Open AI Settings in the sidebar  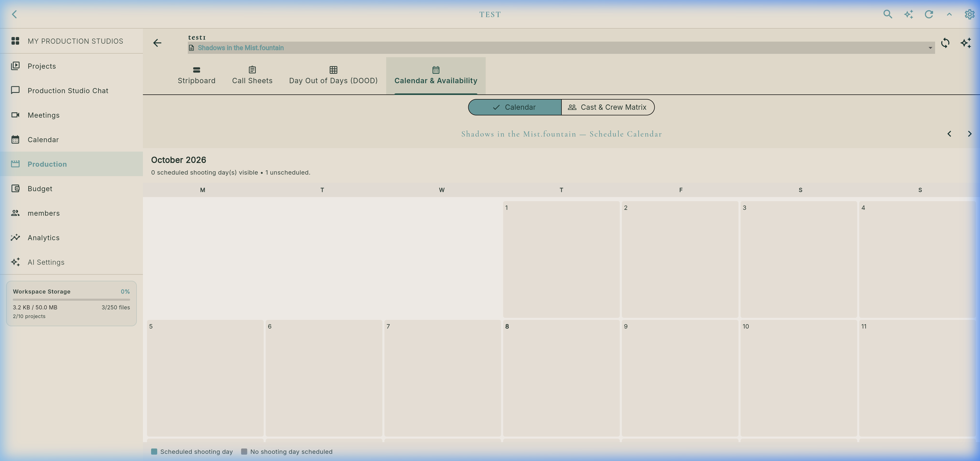point(71,262)
